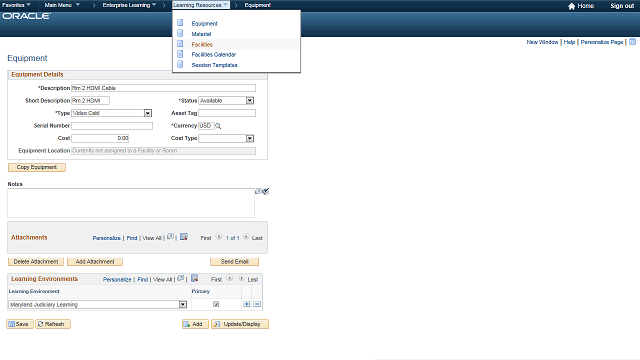Image resolution: width=640 pixels, height=360 pixels.
Task: Click the Currency input field
Action: pyautogui.click(x=206, y=126)
